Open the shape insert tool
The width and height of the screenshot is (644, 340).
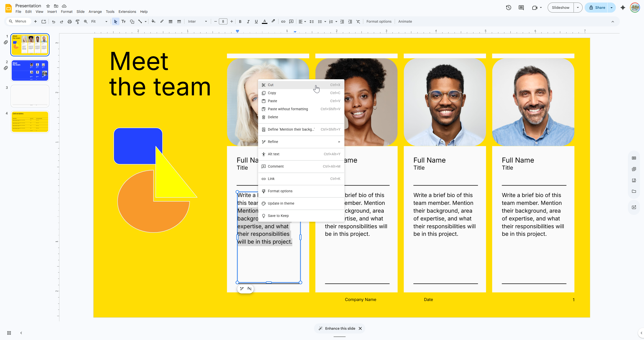(x=132, y=22)
